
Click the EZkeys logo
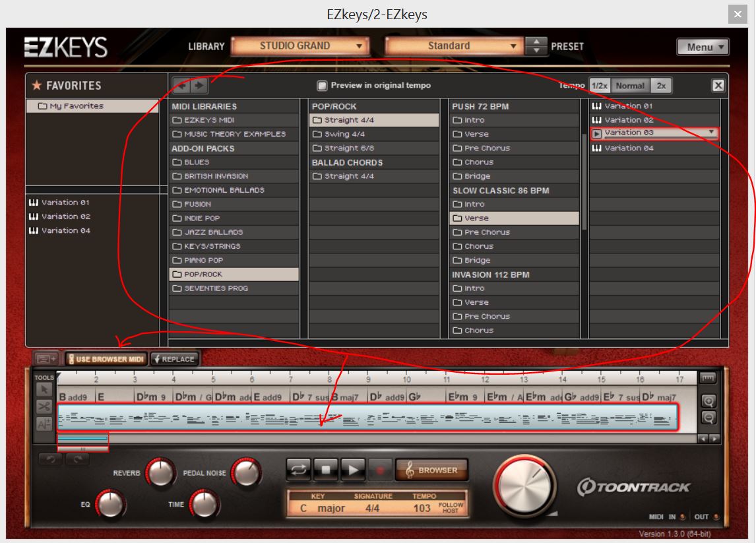pos(66,48)
